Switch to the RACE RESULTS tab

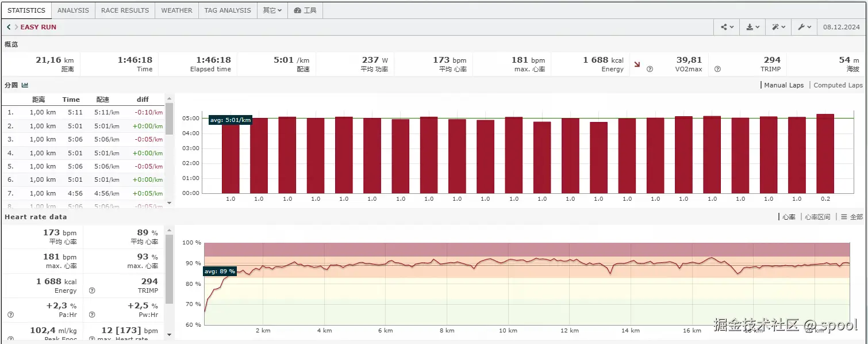tap(125, 10)
